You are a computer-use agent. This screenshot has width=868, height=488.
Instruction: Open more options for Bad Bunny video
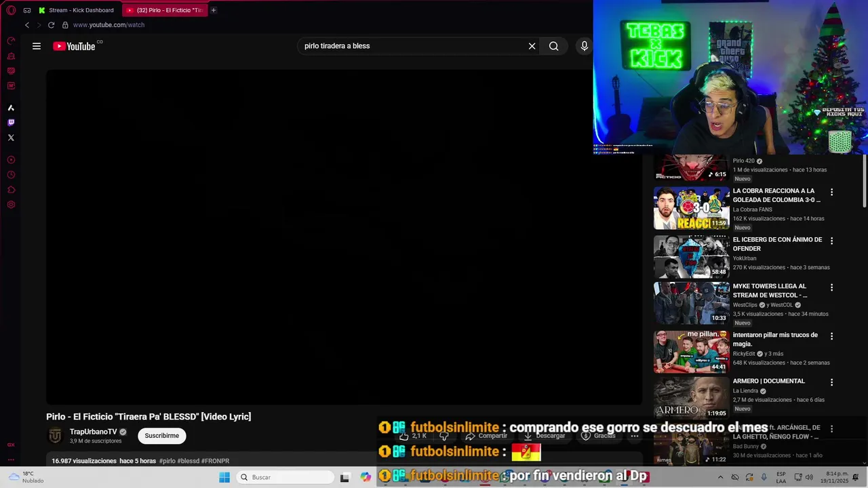coord(831,429)
